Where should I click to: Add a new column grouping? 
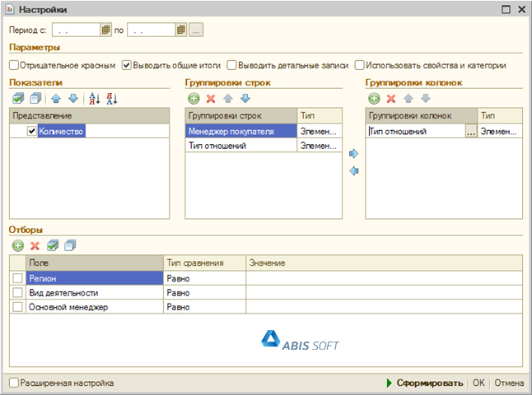pos(374,99)
